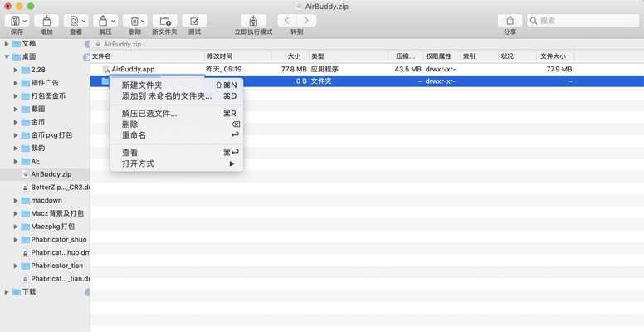Select AirBuddy.zip in the sidebar
Image resolution: width=644 pixels, height=332 pixels.
tap(51, 174)
